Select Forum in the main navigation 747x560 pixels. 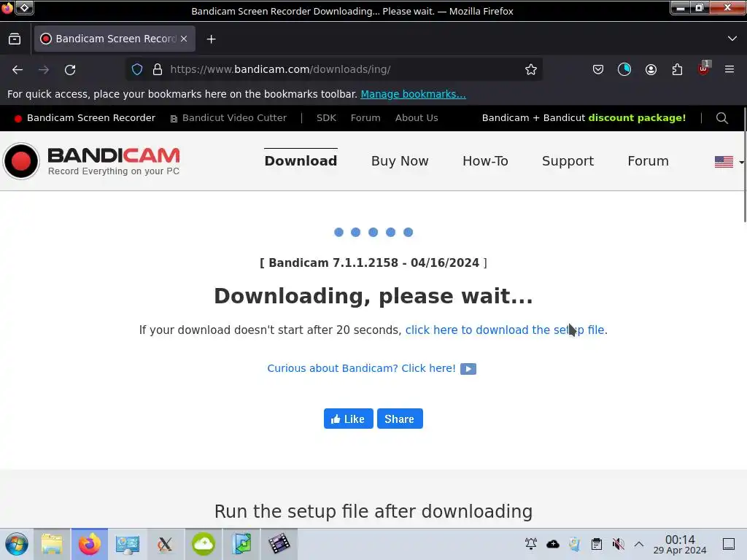648,161
